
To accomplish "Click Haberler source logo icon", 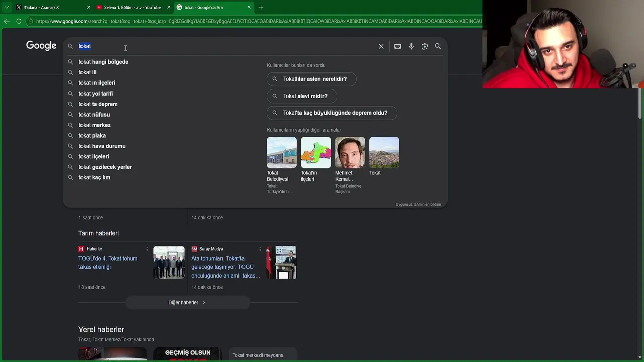I will coord(81,249).
